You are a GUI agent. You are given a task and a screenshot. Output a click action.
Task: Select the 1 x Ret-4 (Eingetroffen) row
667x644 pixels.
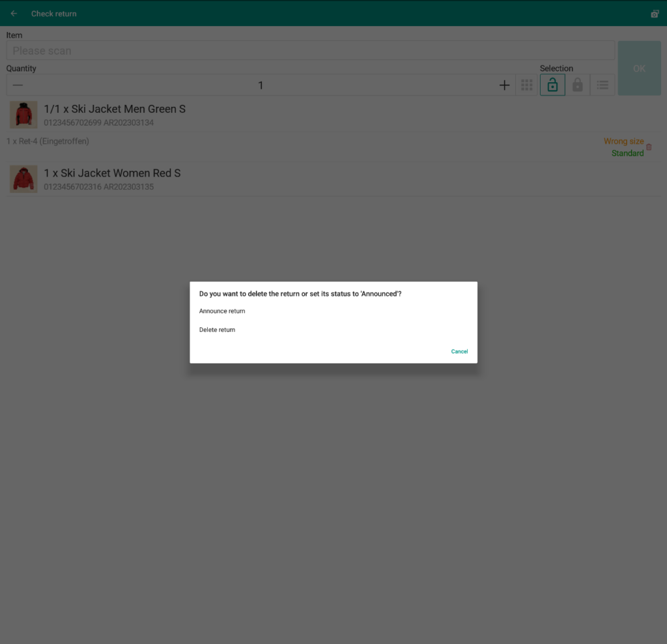click(48, 141)
